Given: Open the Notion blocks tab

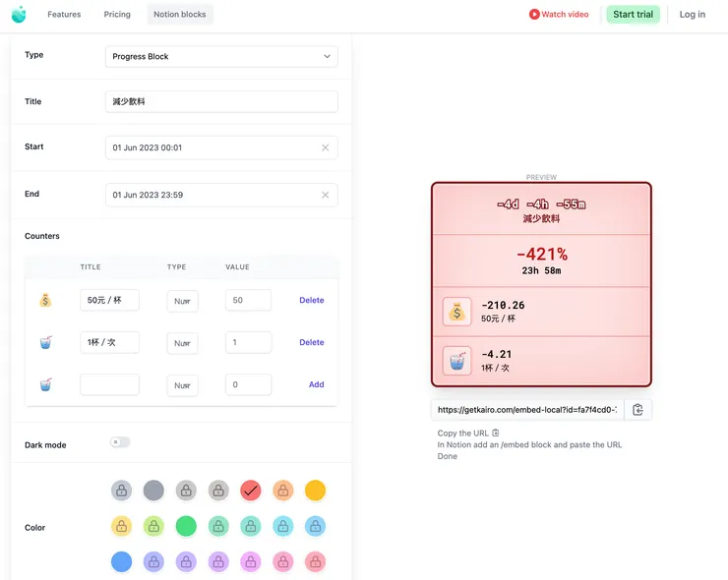Looking at the screenshot, I should [x=180, y=15].
